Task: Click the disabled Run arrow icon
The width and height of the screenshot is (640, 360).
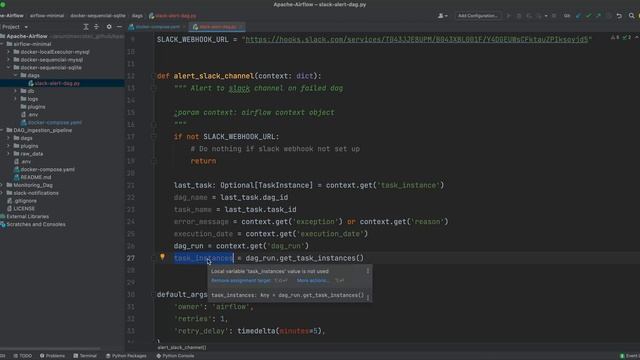Action: 509,16
